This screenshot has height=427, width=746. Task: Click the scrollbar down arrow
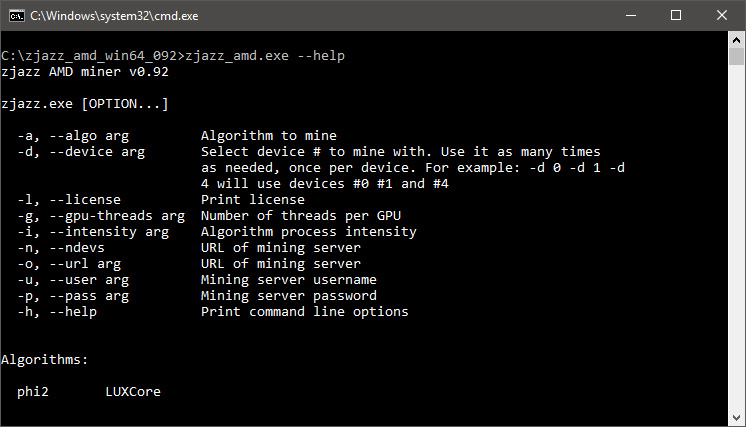(736, 418)
